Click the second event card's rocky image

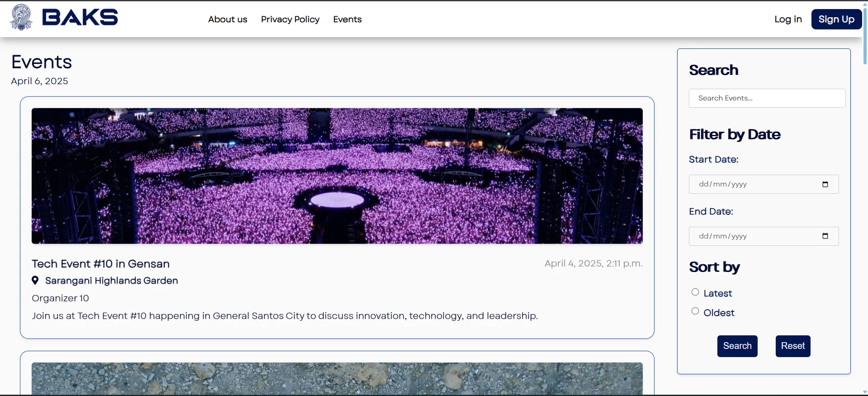coord(337,379)
